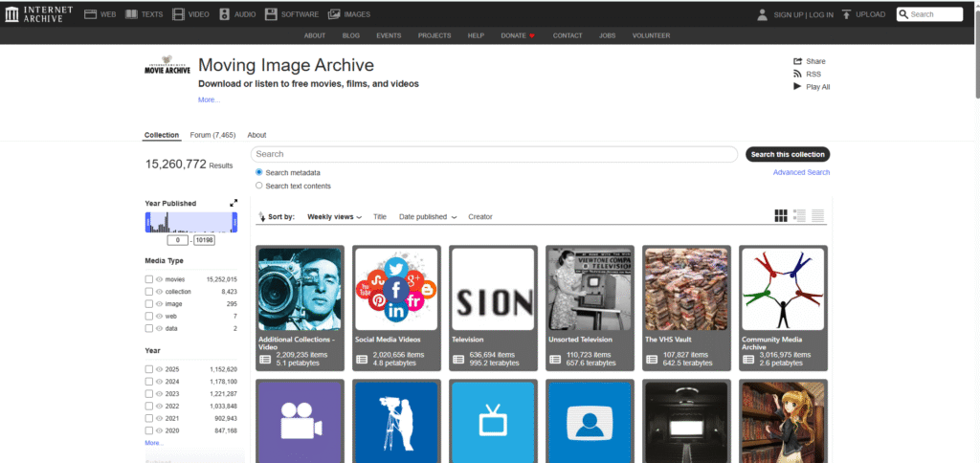Image resolution: width=980 pixels, height=463 pixels.
Task: Expand the Year Published histogram
Action: point(234,203)
